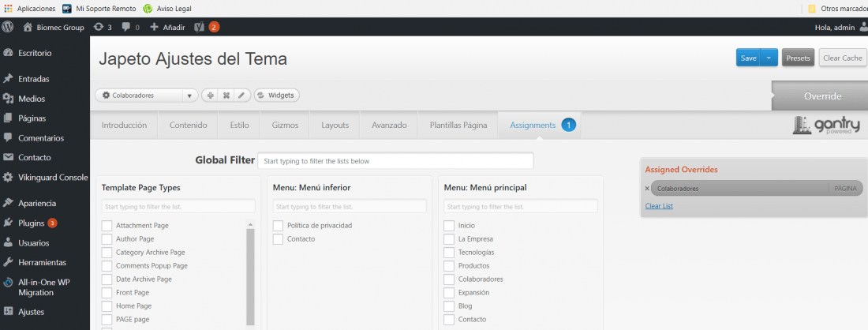Check the PAGE page checkbox
The image size is (868, 330).
107,320
